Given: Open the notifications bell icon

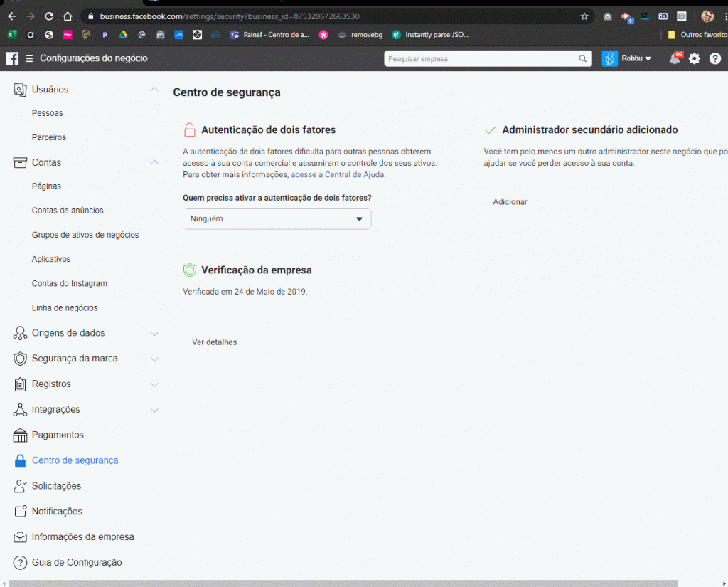Looking at the screenshot, I should pos(675,58).
